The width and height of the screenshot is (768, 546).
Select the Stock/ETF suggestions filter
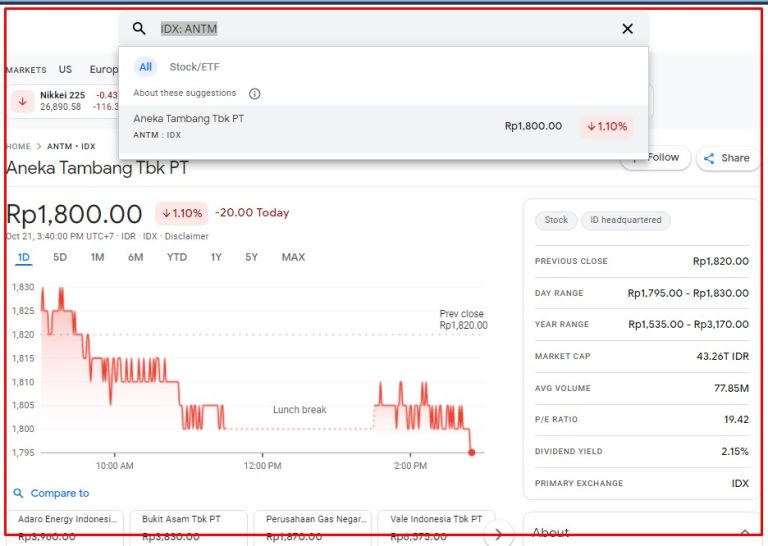(x=194, y=67)
